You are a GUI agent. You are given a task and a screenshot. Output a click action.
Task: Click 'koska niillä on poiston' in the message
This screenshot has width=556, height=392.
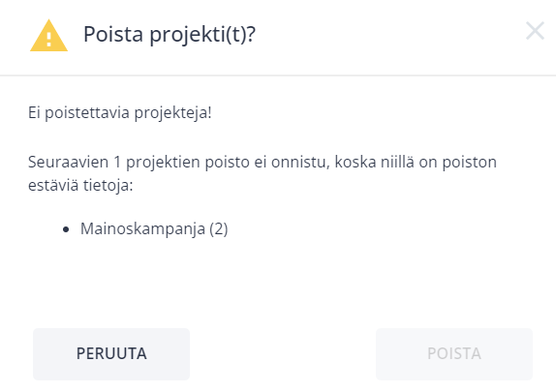coord(416,163)
